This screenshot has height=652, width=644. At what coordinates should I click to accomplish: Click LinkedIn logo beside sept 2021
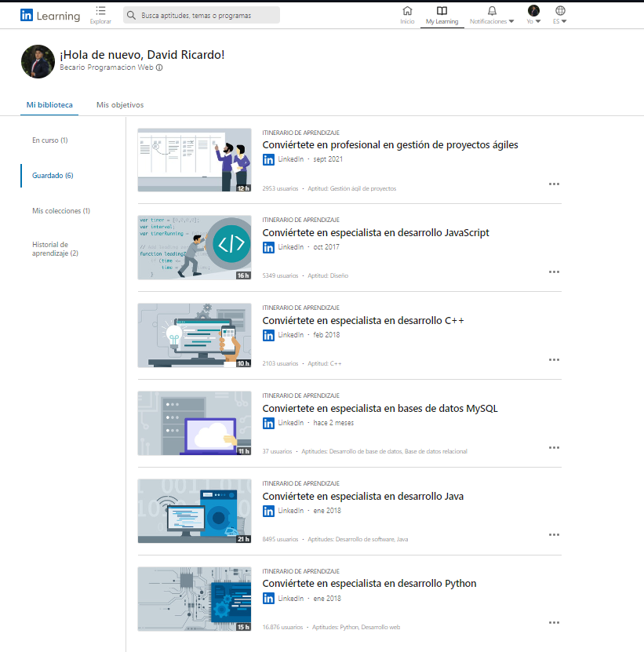coord(268,160)
